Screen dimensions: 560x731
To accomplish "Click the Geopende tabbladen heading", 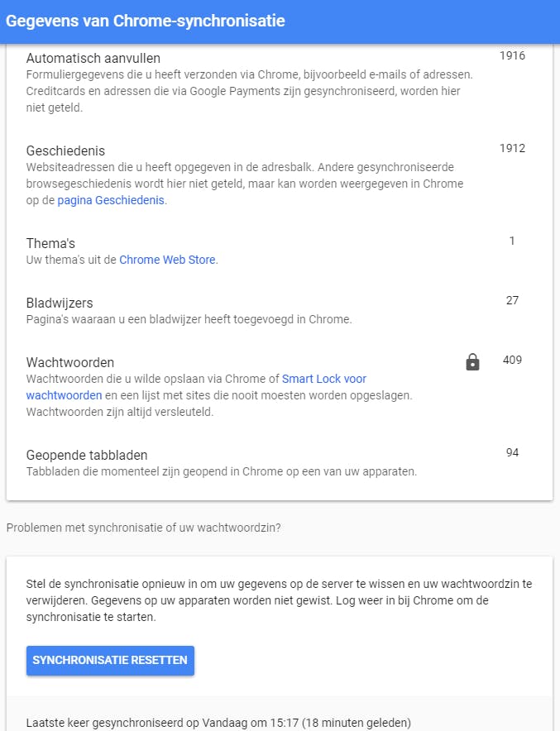I will [x=87, y=456].
